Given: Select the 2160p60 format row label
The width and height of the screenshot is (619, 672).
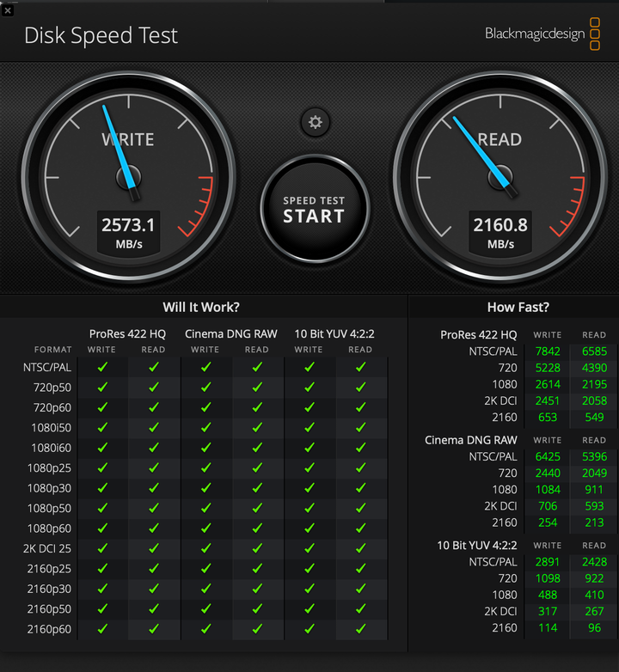Looking at the screenshot, I should click(x=49, y=629).
